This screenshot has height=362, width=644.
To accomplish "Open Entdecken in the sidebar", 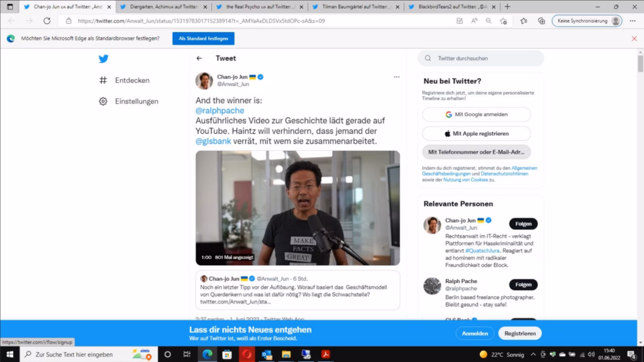I will point(125,80).
